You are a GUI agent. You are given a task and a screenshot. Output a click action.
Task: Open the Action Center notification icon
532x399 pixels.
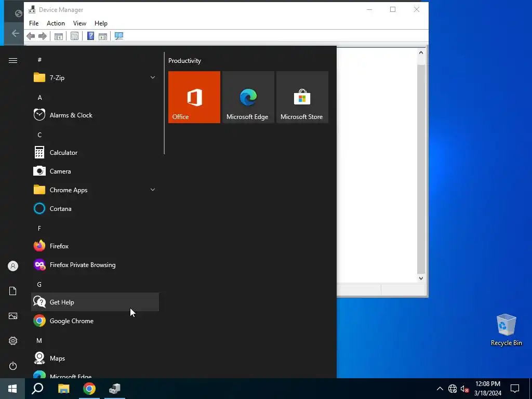point(515,389)
